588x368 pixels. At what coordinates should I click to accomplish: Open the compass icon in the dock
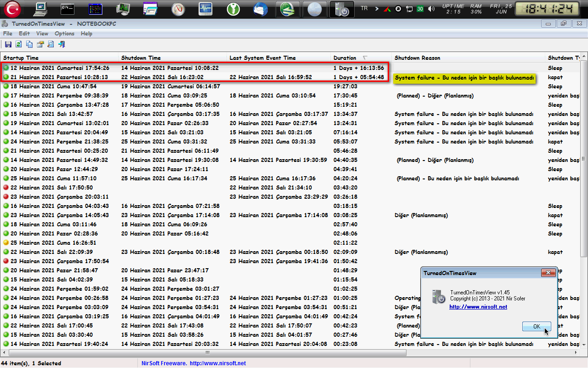point(178,9)
